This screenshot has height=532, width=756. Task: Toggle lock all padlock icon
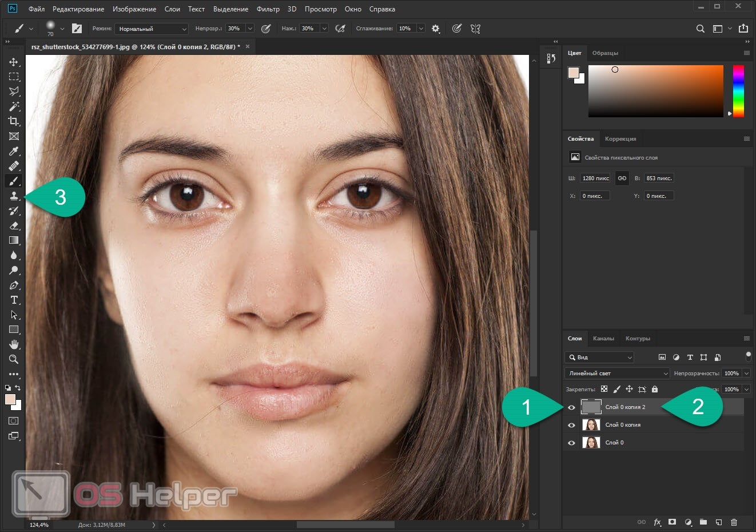coord(655,389)
